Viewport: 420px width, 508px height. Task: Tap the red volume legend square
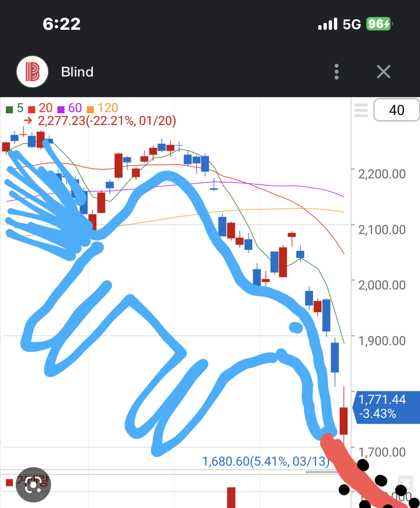coord(9,482)
